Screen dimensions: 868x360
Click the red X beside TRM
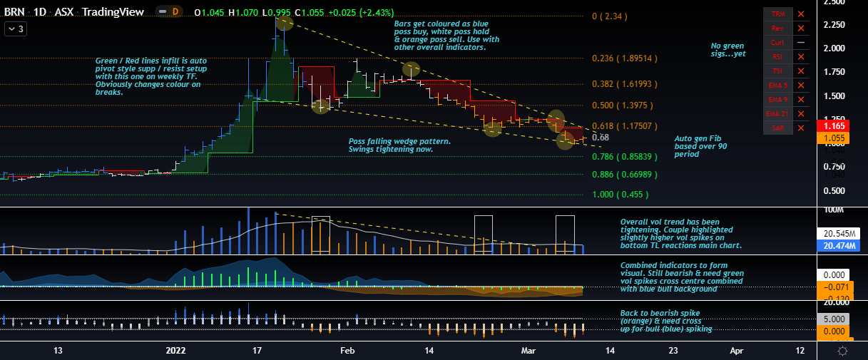[801, 14]
